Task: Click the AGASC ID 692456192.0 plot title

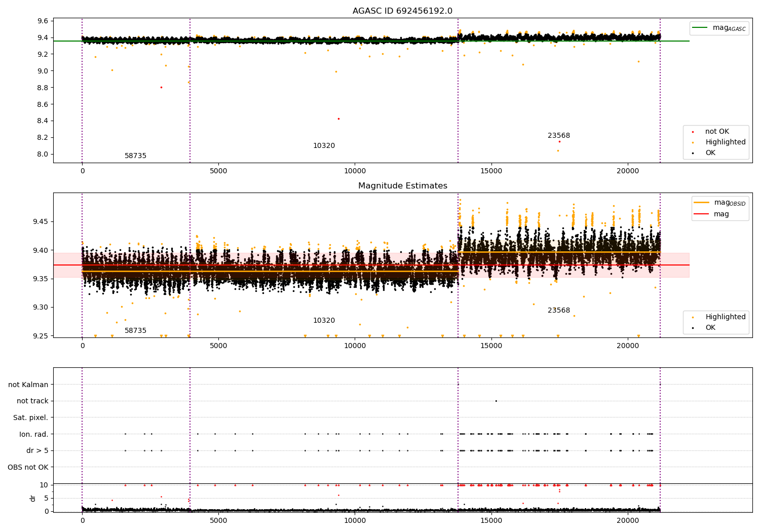Action: 402,11
